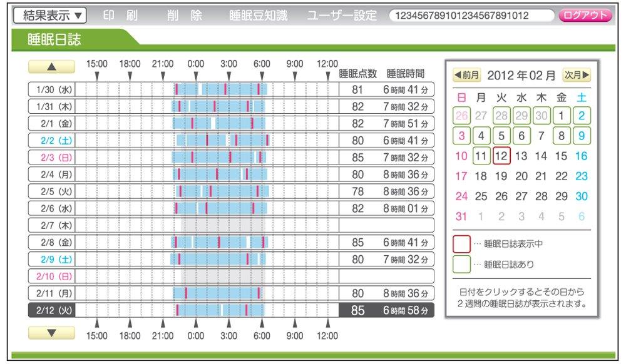Click the 0:00 time marker at top
The width and height of the screenshot is (626, 364).
196,64
